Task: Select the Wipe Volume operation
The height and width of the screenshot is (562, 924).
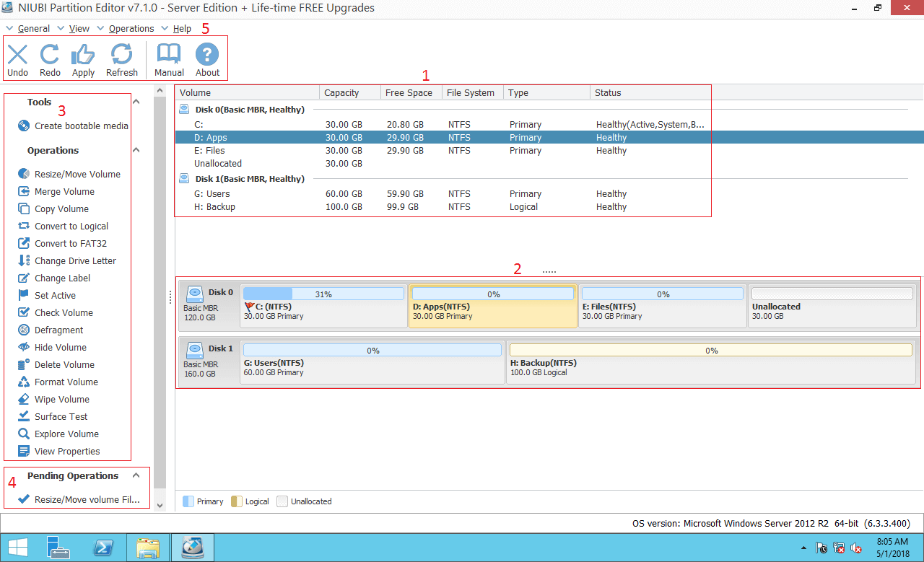Action: click(58, 399)
